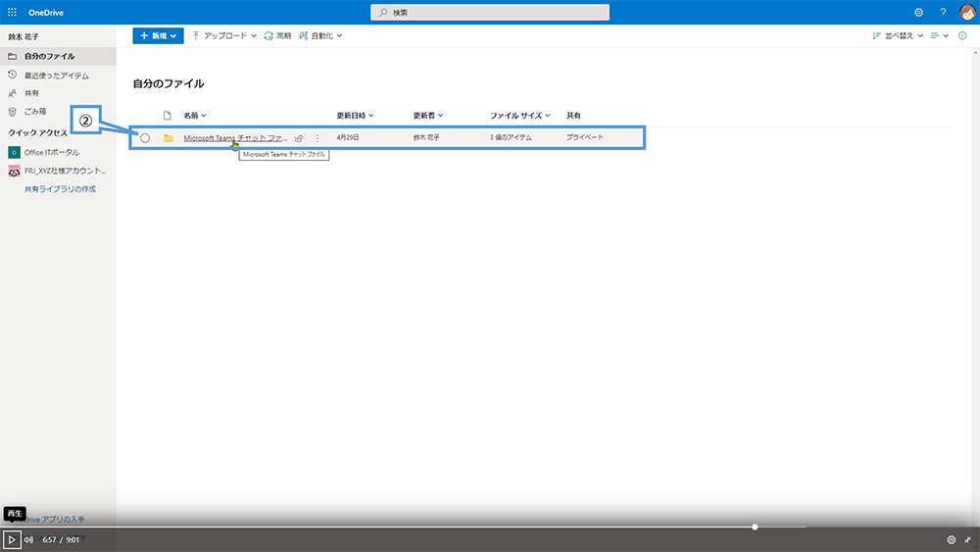Exit full screen in the video player

[x=967, y=539]
